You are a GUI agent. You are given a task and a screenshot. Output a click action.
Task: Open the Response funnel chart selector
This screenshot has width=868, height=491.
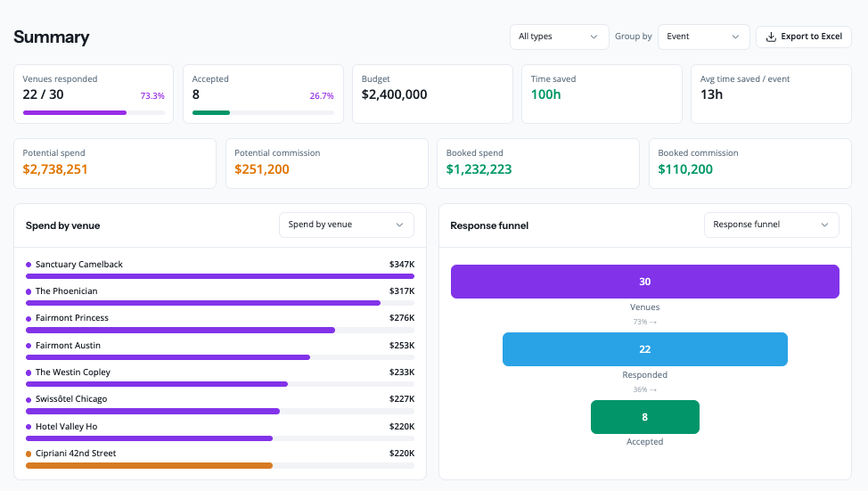[771, 225]
